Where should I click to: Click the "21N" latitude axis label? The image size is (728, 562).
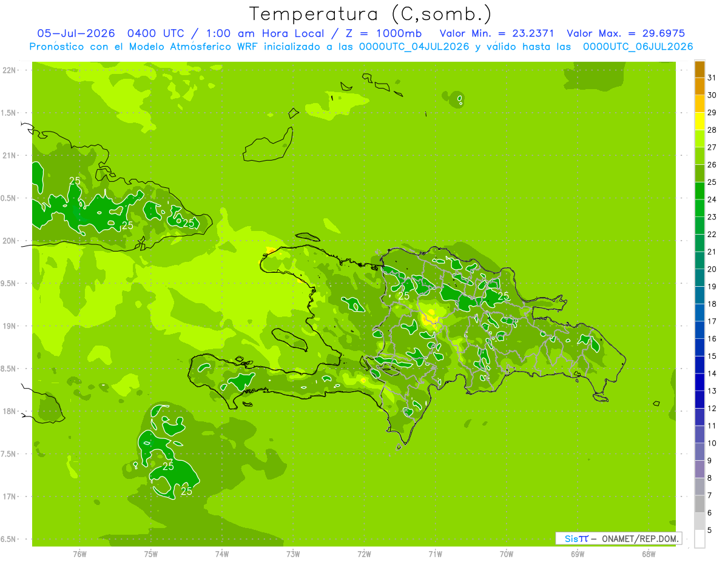(x=10, y=156)
